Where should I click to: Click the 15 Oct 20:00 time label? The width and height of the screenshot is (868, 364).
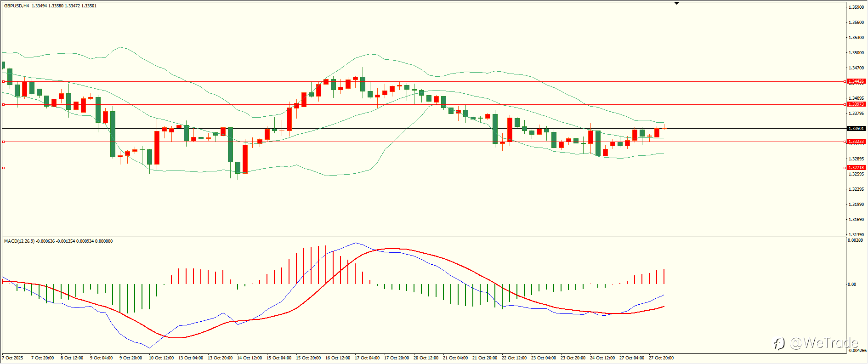[x=308, y=358]
